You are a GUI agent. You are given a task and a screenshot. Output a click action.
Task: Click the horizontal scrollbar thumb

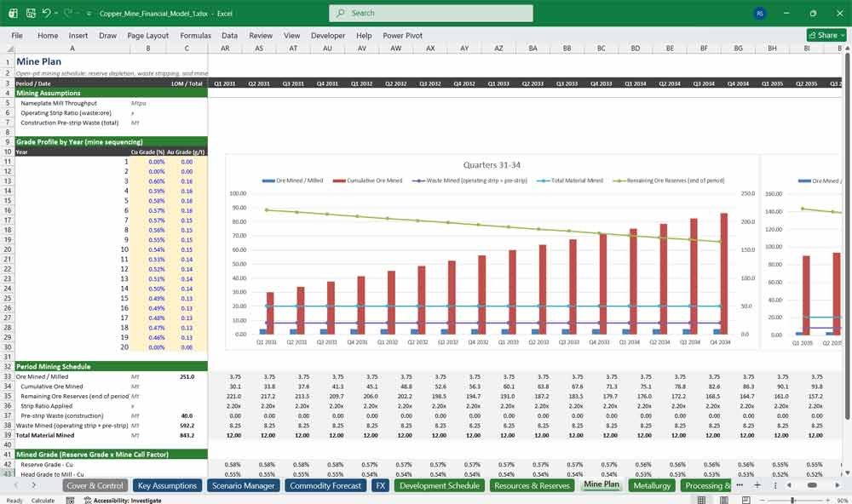pyautogui.click(x=812, y=485)
